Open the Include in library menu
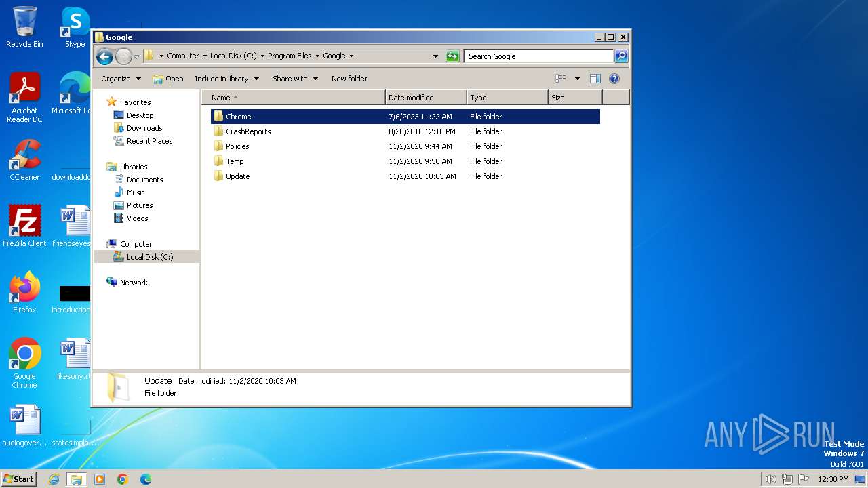This screenshot has height=488, width=868. 226,79
